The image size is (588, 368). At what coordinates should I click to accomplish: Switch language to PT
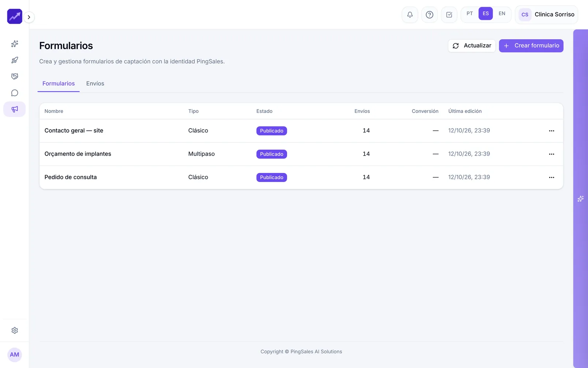[470, 14]
